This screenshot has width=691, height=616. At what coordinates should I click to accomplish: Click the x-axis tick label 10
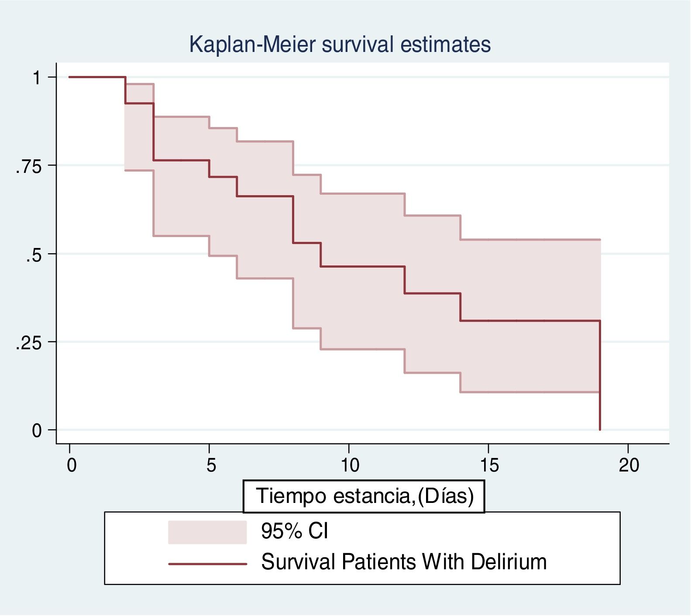(350, 465)
